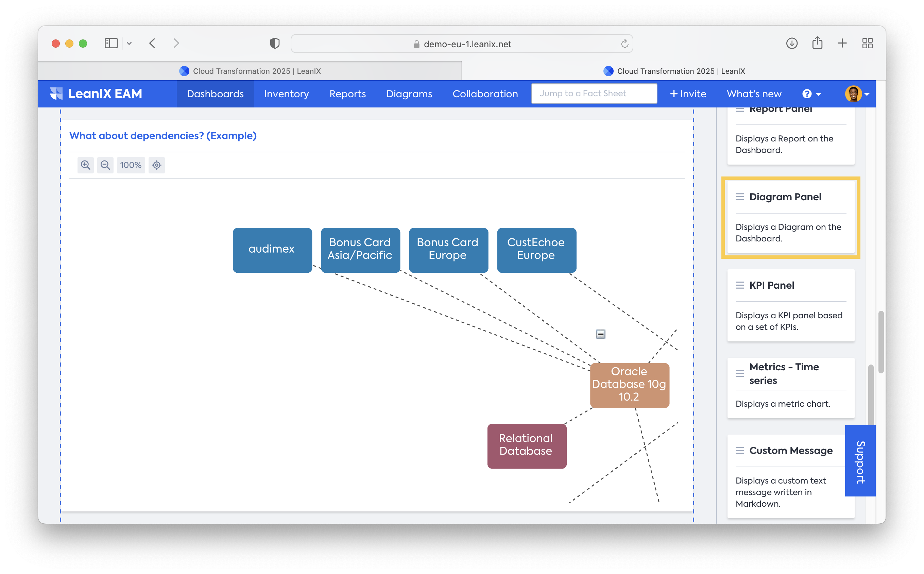The image size is (924, 574).
Task: Click the Invite button
Action: click(688, 94)
